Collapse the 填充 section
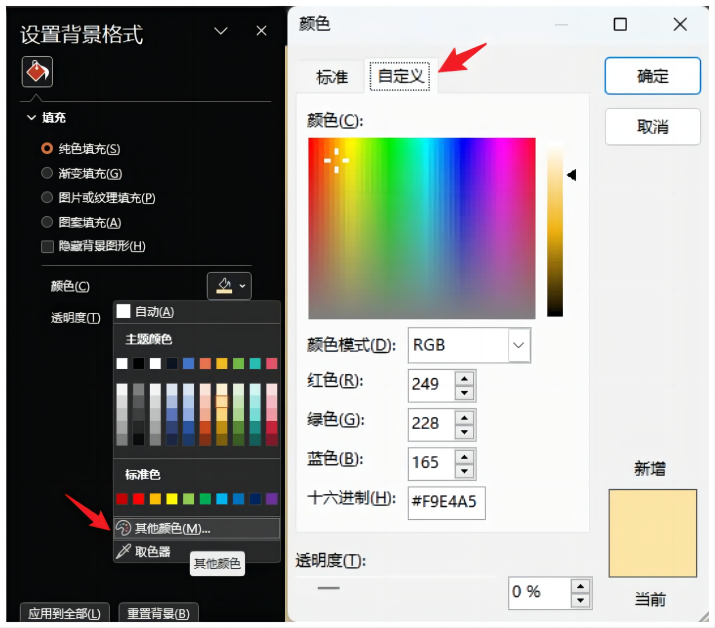 [31, 118]
